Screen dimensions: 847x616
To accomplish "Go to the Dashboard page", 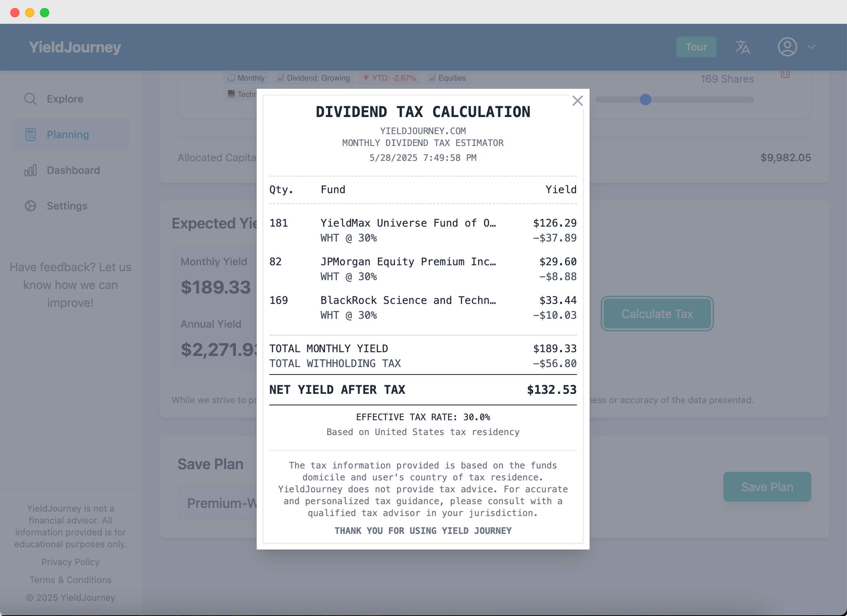I will (71, 170).
